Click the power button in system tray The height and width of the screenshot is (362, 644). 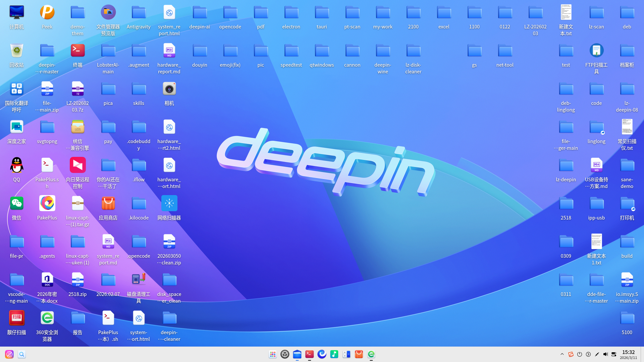click(580, 354)
